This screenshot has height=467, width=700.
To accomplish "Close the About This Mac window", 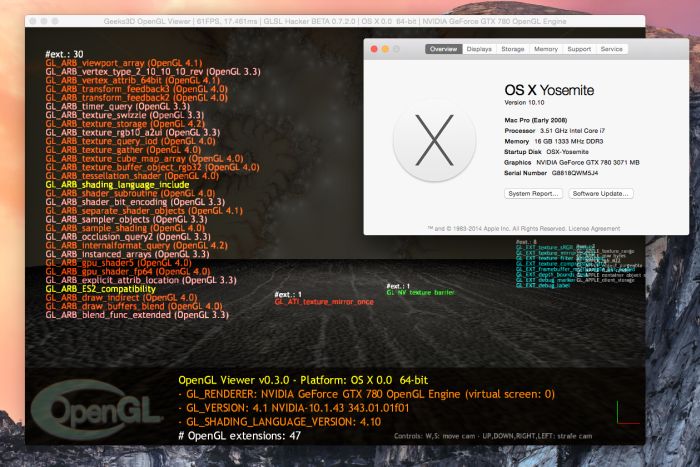I will click(x=374, y=49).
